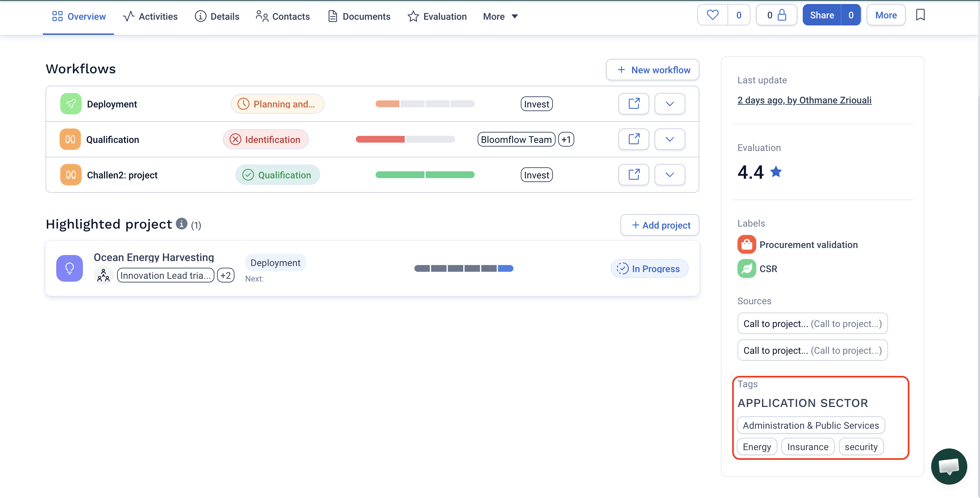Click the green Deployment rocket icon
Image resolution: width=980 pixels, height=498 pixels.
click(x=71, y=103)
